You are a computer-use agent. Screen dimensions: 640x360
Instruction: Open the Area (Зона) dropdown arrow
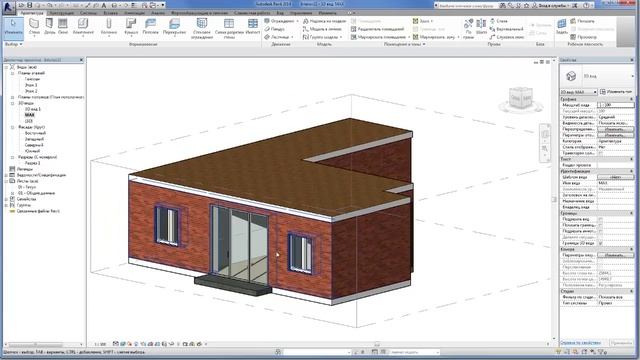pyautogui.click(x=432, y=21)
